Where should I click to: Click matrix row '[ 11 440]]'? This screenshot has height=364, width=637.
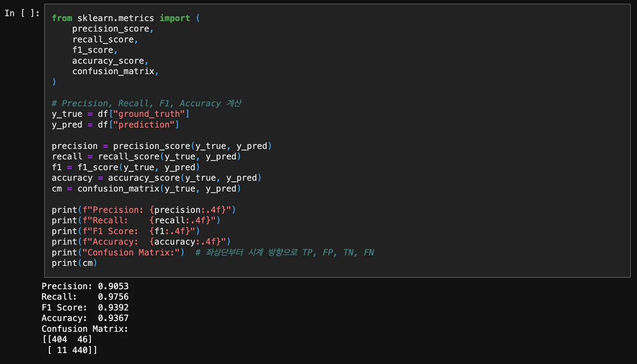pos(72,350)
